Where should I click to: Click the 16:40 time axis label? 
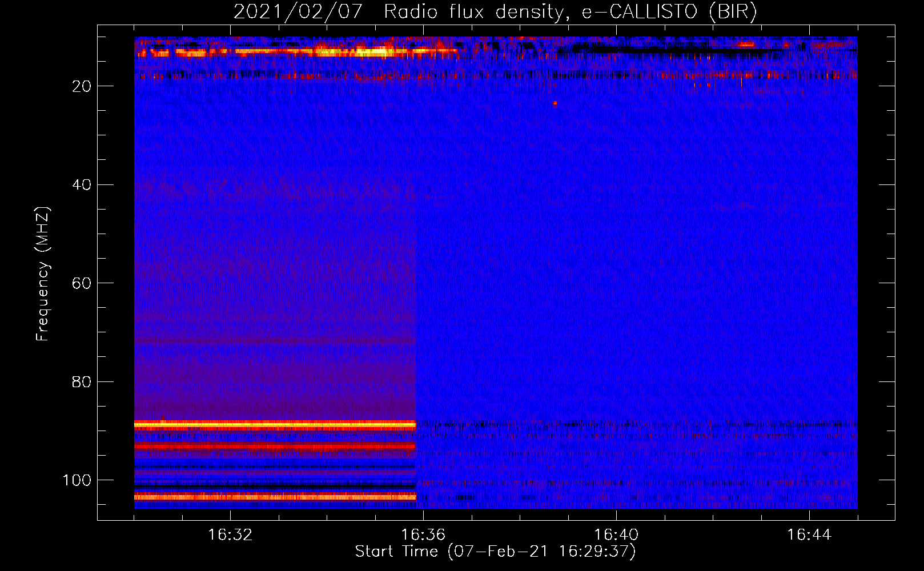(616, 535)
